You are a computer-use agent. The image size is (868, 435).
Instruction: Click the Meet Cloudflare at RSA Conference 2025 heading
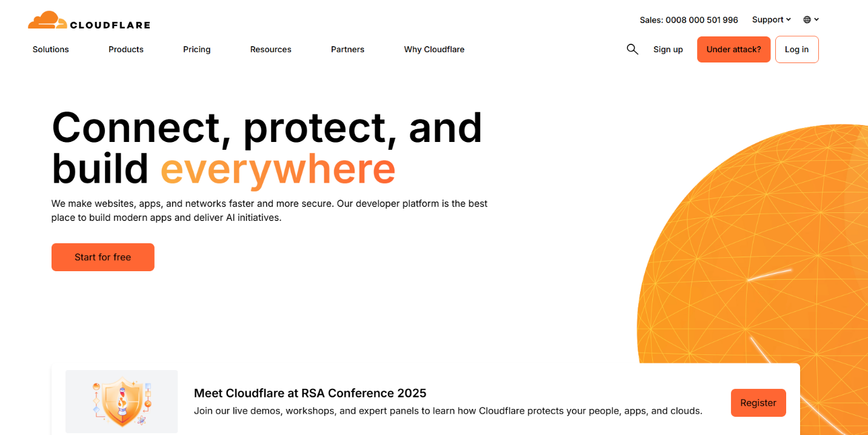(310, 393)
